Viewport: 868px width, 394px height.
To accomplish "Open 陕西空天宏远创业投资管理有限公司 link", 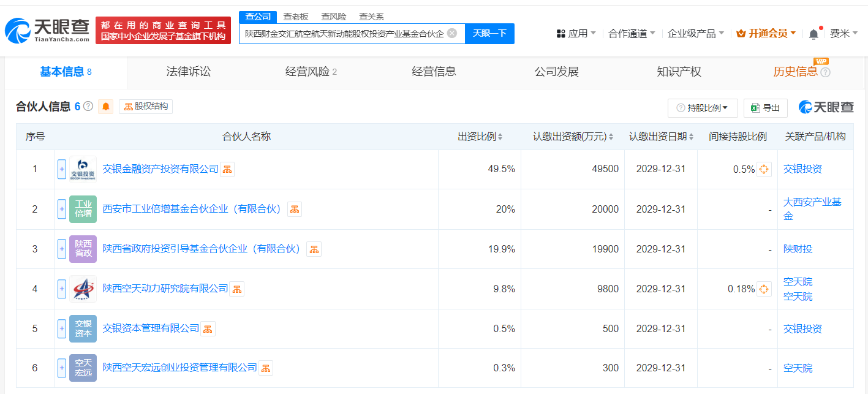I will (x=179, y=368).
